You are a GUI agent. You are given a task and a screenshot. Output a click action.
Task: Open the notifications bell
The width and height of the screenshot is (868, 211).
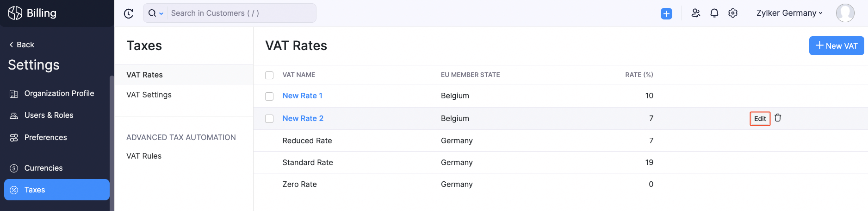(714, 13)
